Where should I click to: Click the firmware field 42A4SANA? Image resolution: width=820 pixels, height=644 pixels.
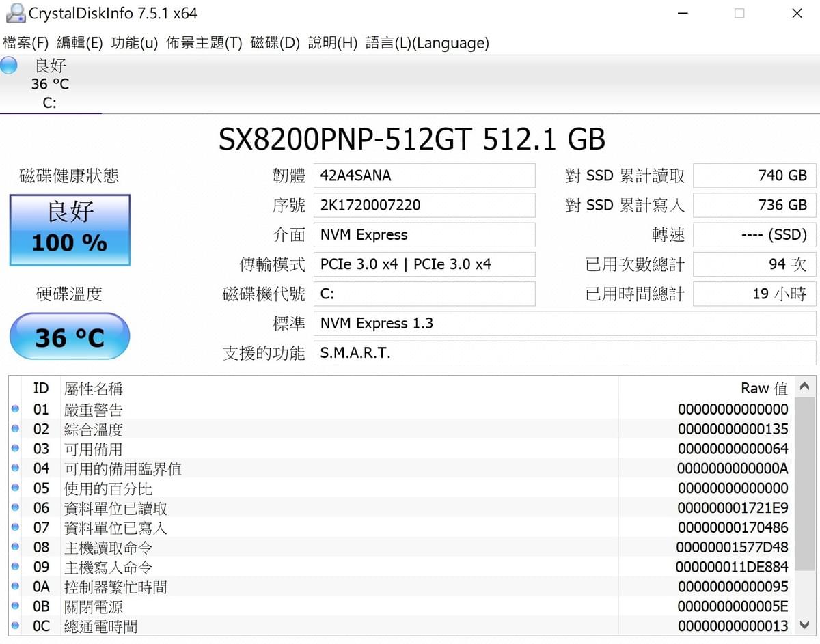pyautogui.click(x=424, y=176)
